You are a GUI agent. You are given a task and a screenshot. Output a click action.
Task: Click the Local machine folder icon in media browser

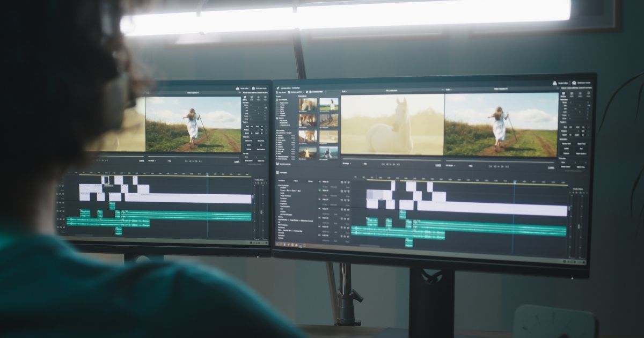tap(278, 99)
